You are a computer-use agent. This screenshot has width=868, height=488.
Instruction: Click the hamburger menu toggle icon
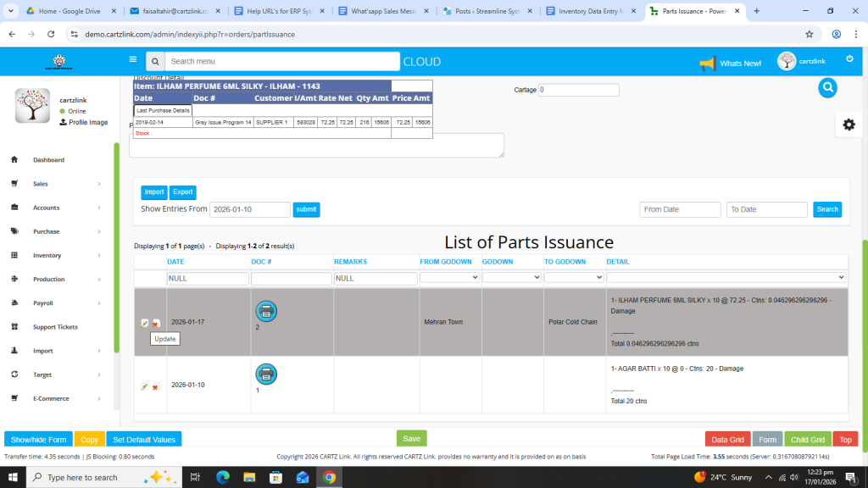click(x=132, y=60)
